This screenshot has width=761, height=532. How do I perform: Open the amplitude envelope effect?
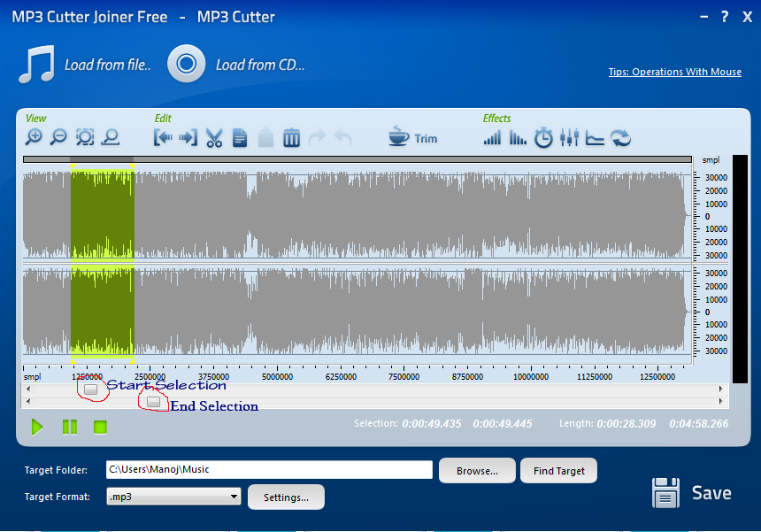coord(594,137)
